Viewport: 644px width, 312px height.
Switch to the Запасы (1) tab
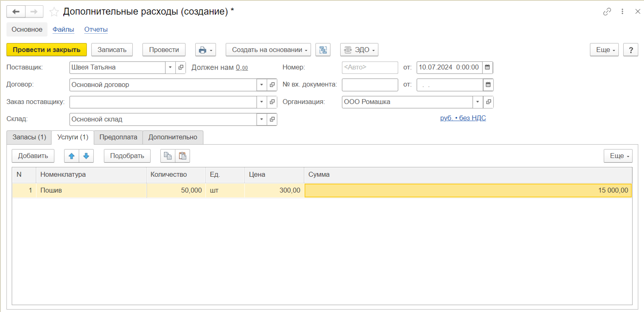[29, 137]
